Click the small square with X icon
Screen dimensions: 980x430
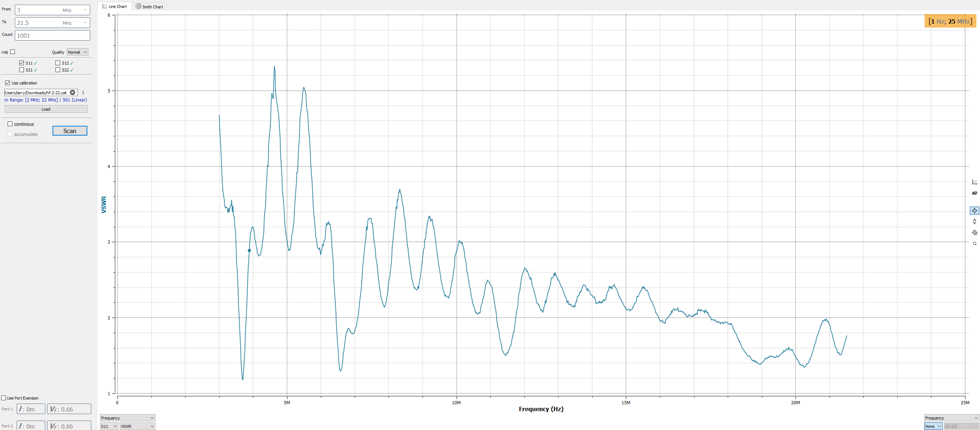coord(974,243)
